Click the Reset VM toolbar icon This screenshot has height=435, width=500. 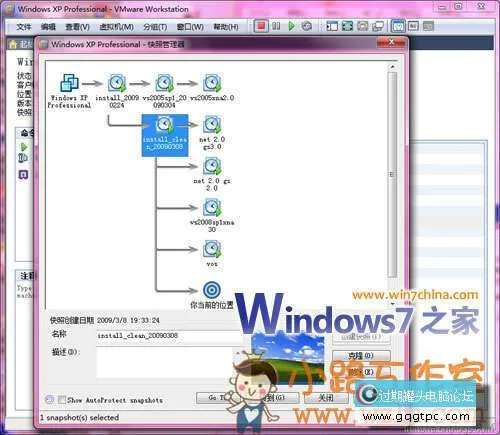306,26
